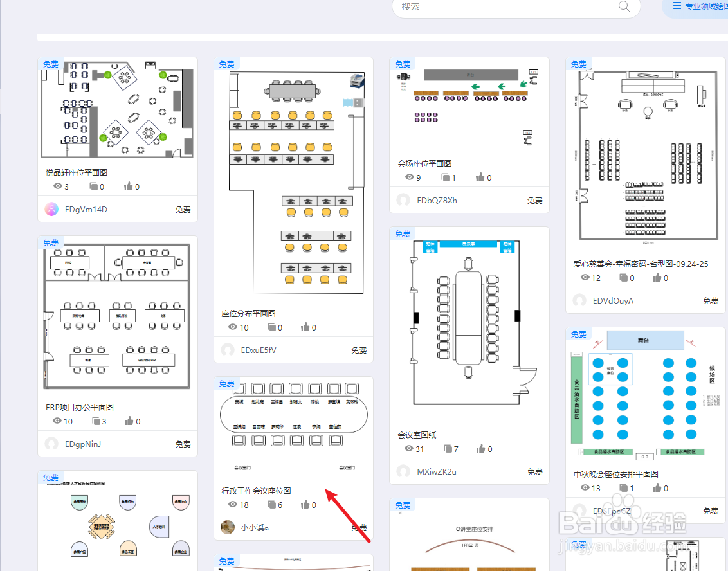Open the 爱心慈善会-幸福密码 台型图 thumbnail
Screen dimensions: 728x571
[646, 156]
